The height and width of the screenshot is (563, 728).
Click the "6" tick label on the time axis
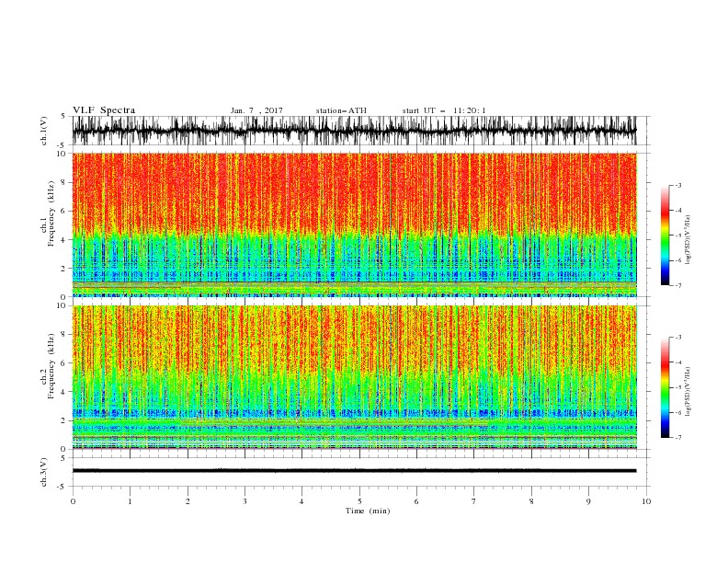[416, 501]
